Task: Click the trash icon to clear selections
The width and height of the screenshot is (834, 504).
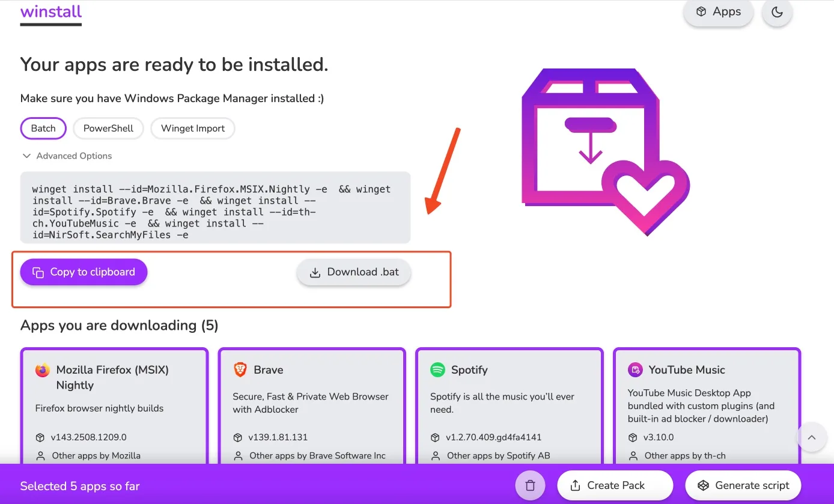Action: [530, 485]
